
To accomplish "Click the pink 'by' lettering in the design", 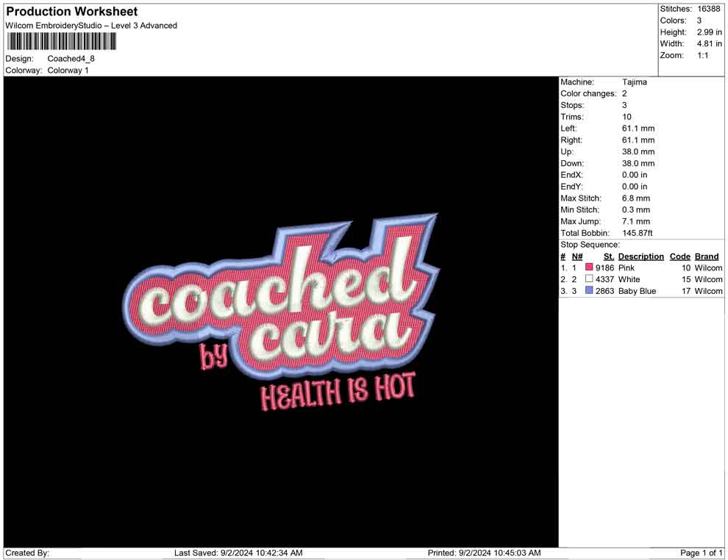I will point(214,356).
